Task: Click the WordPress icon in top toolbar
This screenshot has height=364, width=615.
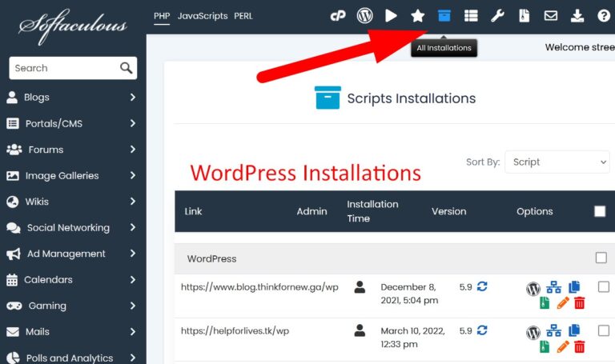Action: point(364,15)
